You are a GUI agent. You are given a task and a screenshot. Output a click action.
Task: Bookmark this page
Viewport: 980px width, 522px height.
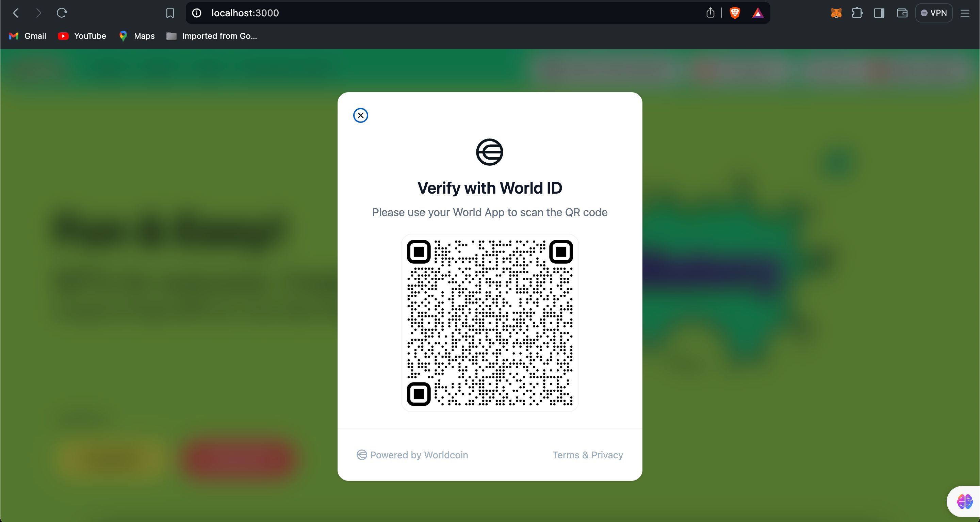(x=170, y=13)
